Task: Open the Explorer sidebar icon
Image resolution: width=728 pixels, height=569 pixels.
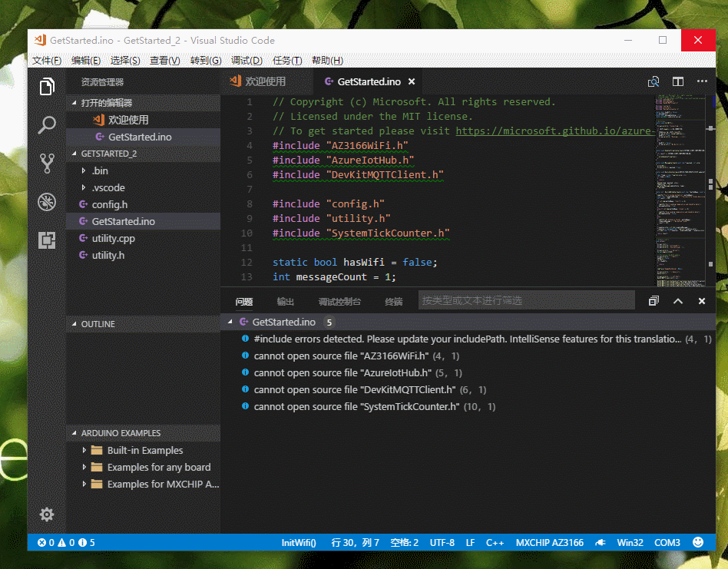Action: [46, 87]
